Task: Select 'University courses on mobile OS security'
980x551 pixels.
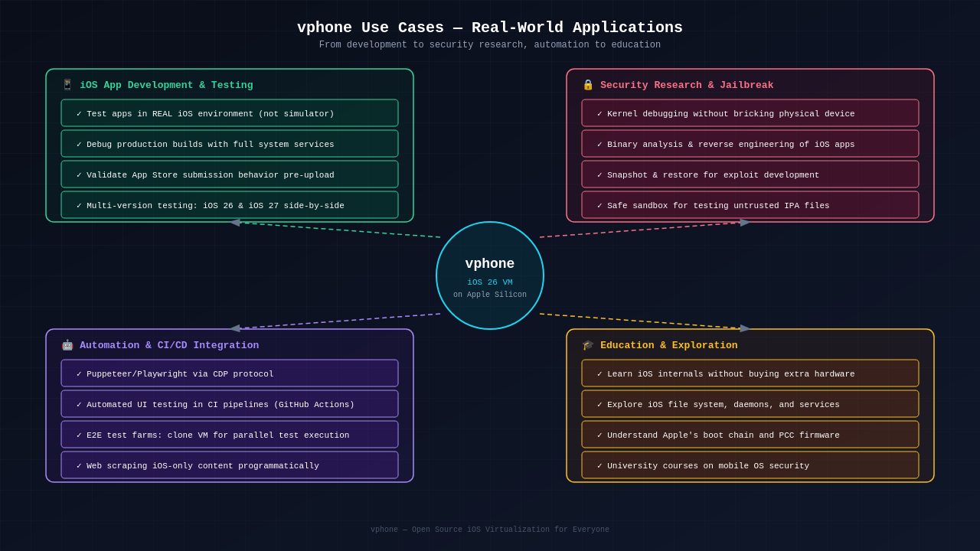Action: 750,465
